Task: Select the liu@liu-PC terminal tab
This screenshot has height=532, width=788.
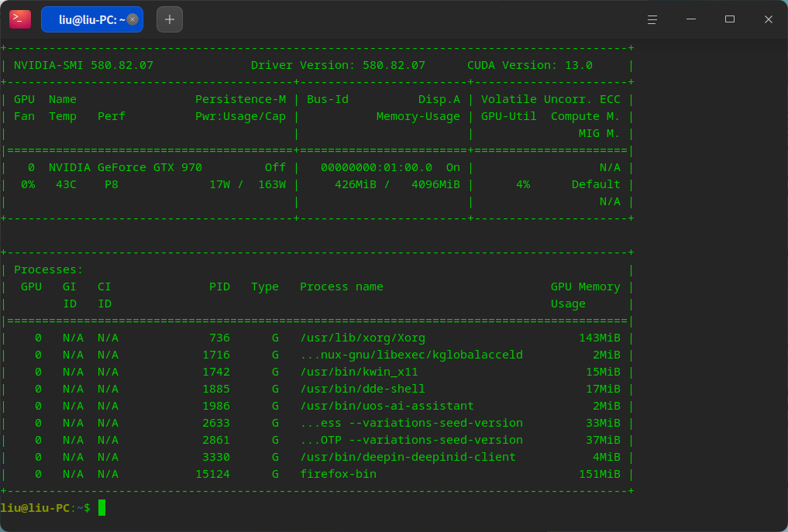Action: pyautogui.click(x=92, y=19)
